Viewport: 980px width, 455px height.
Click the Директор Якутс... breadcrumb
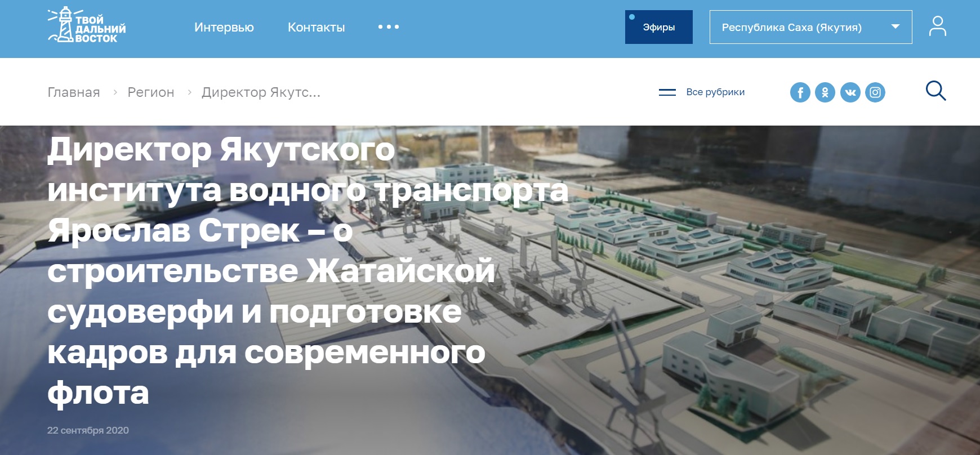click(x=261, y=92)
